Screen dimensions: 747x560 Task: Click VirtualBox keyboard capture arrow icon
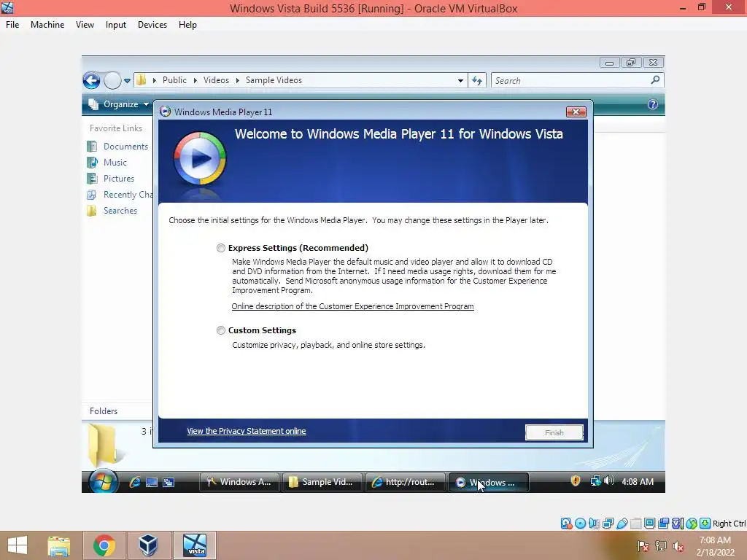[x=705, y=524]
